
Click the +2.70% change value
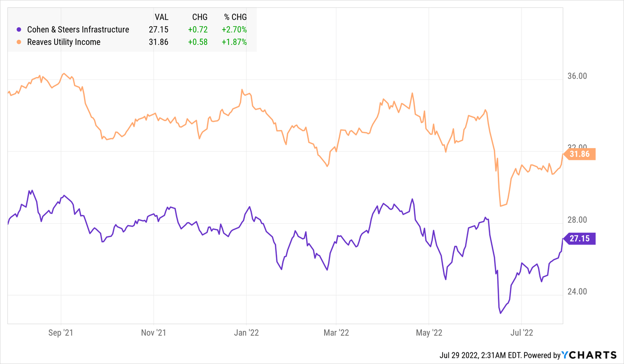(x=234, y=30)
